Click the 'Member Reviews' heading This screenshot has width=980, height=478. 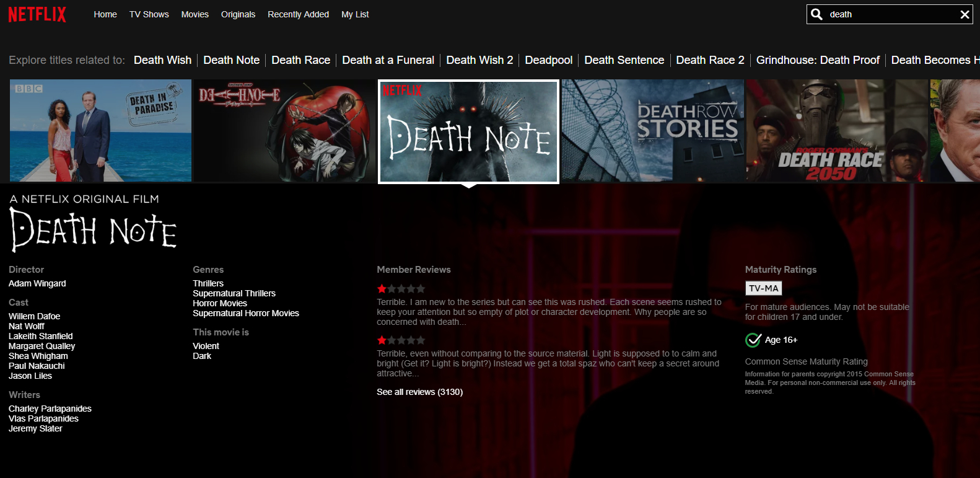click(414, 270)
